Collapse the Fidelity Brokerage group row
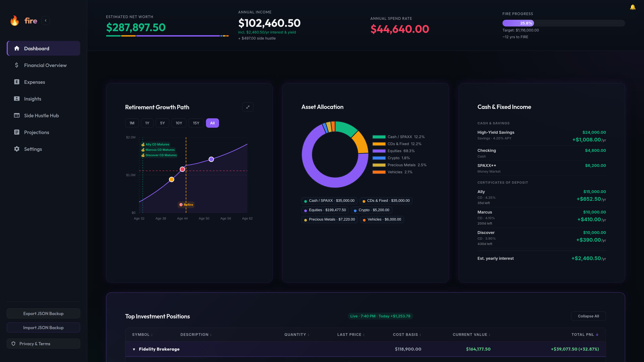644x362 pixels. click(134, 349)
